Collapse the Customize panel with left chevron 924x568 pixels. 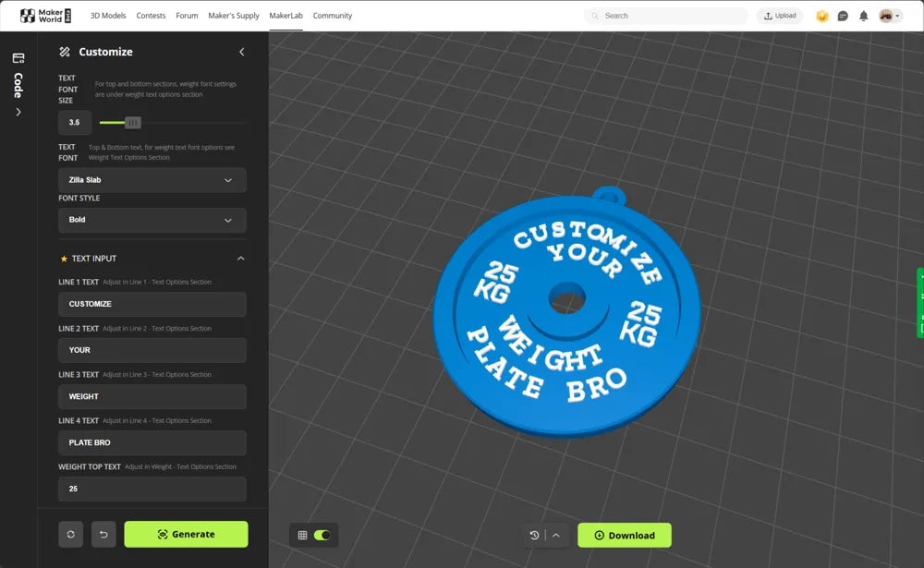[x=242, y=52]
